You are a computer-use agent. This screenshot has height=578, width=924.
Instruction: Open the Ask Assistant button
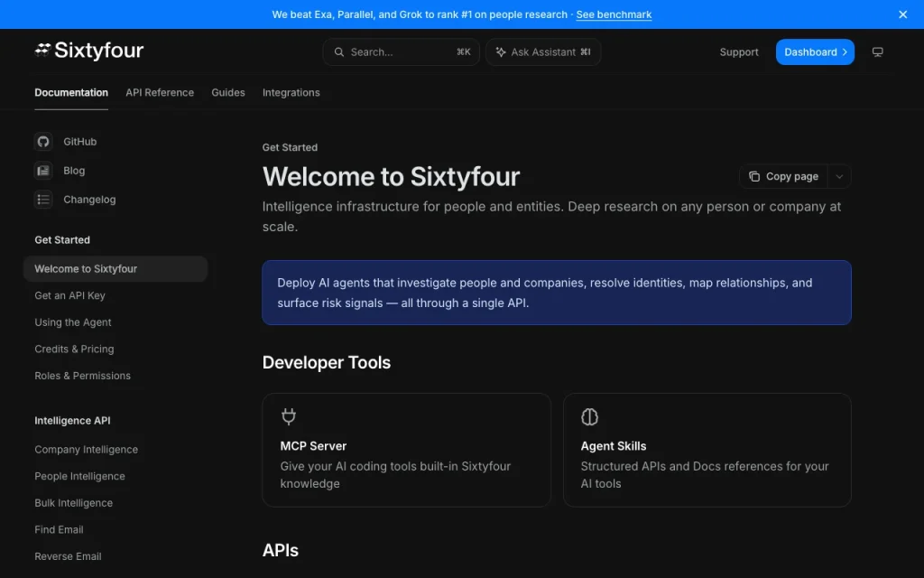(x=543, y=51)
